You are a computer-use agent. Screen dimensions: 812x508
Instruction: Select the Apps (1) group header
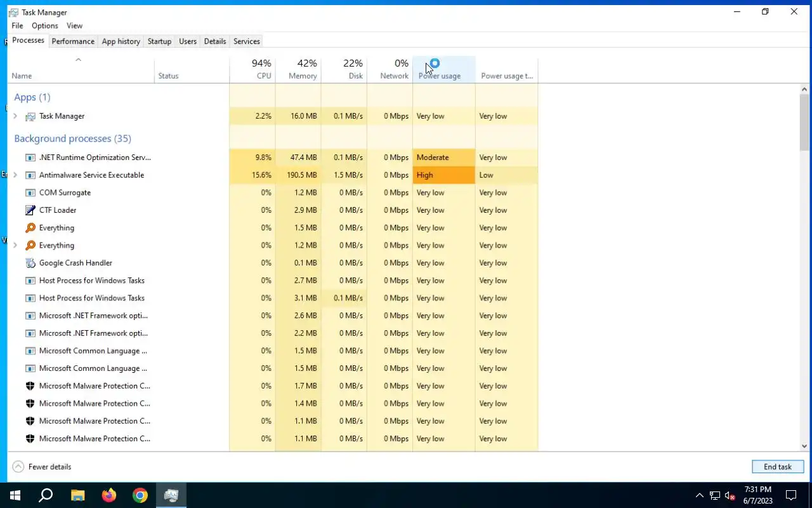[32, 97]
